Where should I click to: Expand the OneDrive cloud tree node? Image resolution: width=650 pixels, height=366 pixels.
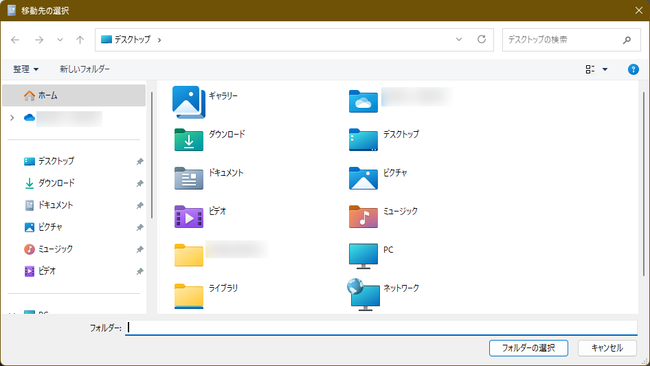[12, 118]
